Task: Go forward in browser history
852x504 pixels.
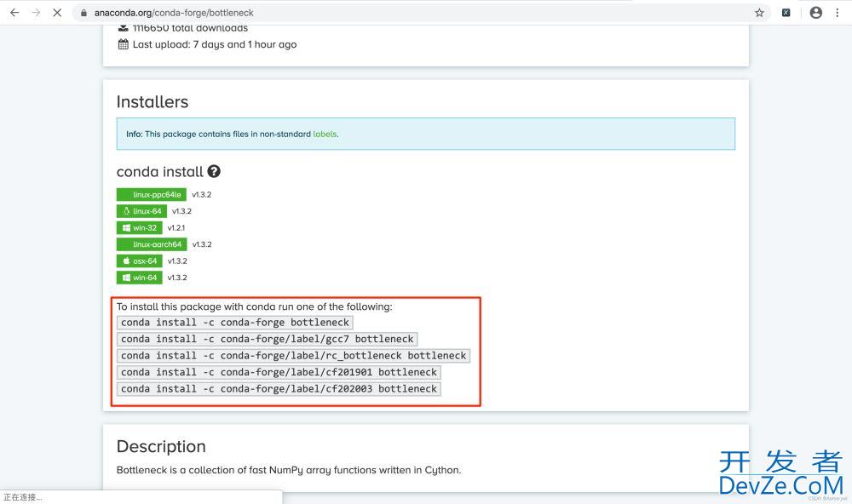Action: tap(36, 13)
